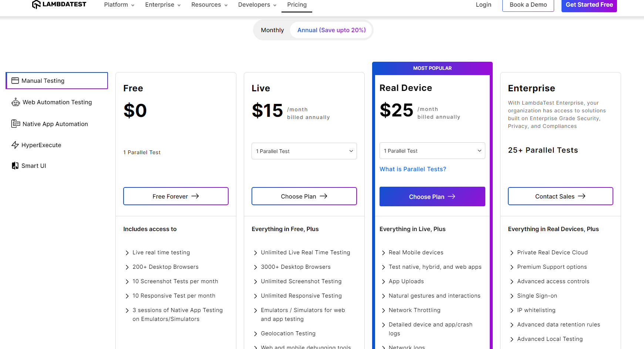
Task: Click the Web Automation Testing robot icon
Action: point(16,102)
